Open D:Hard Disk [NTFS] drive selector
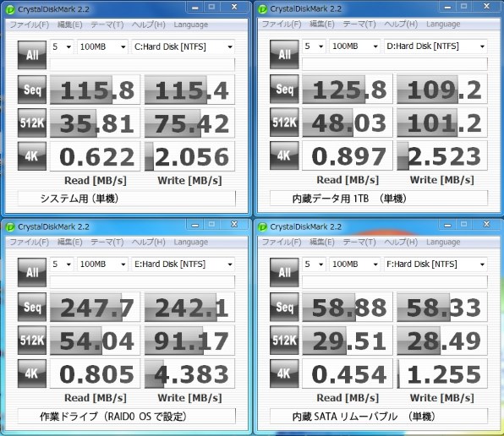This screenshot has width=504, height=436. coord(436,46)
